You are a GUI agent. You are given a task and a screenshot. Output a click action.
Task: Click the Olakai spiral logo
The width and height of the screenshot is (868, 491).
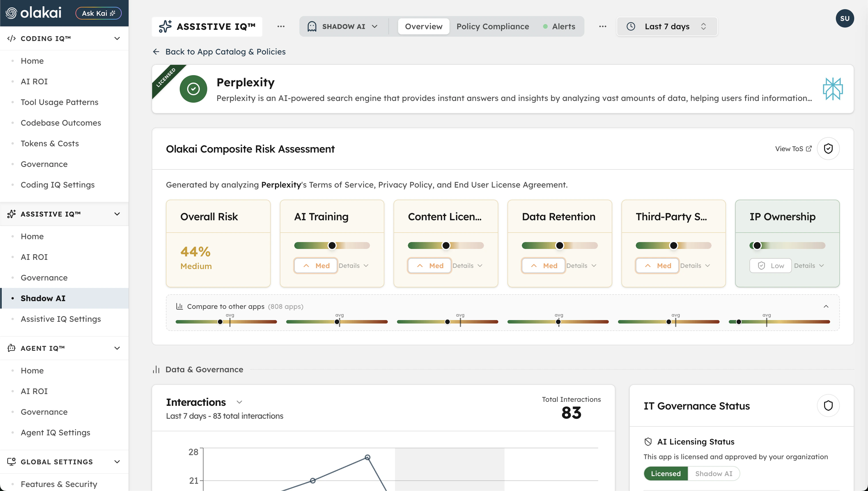pos(11,13)
